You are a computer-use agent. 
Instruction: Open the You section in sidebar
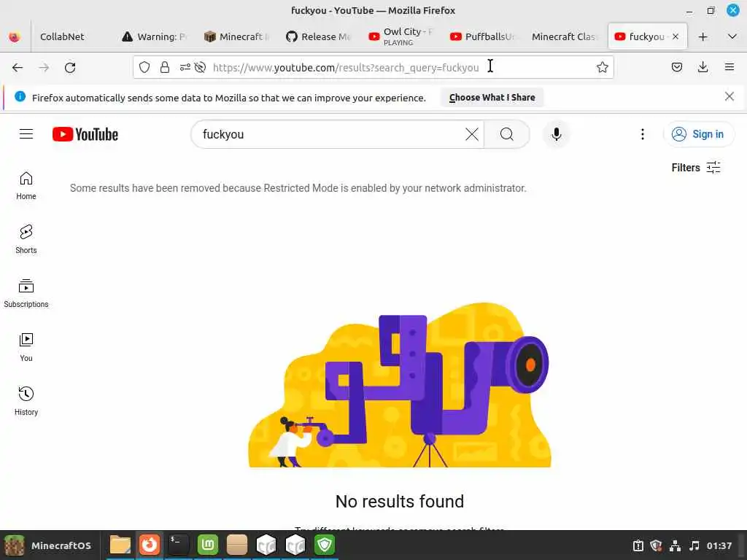click(x=26, y=348)
